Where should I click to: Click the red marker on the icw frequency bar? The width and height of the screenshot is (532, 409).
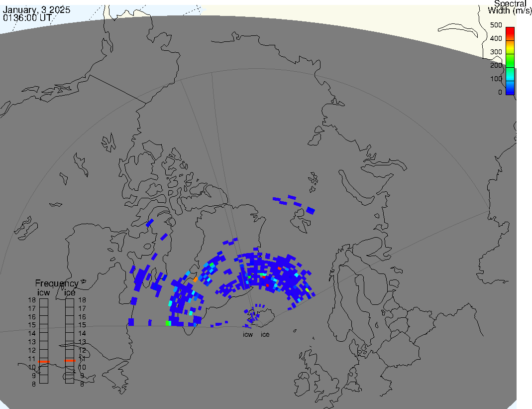point(44,362)
